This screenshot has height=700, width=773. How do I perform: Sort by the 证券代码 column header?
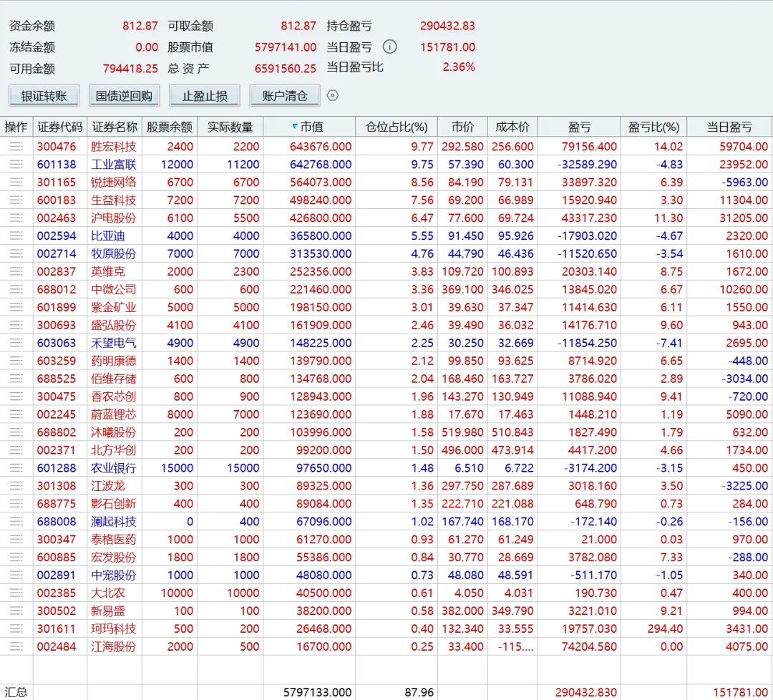coord(59,127)
